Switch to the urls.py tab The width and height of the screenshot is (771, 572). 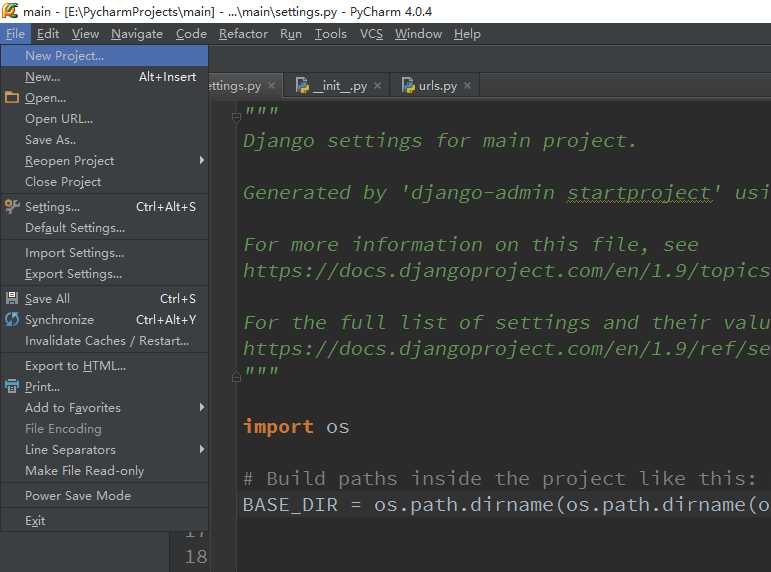click(x=437, y=86)
